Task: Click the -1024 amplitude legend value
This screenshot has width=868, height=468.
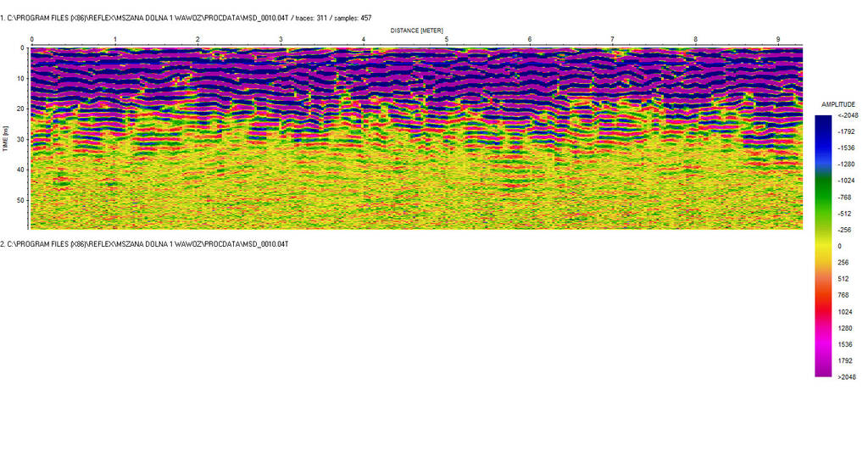Action: (847, 181)
